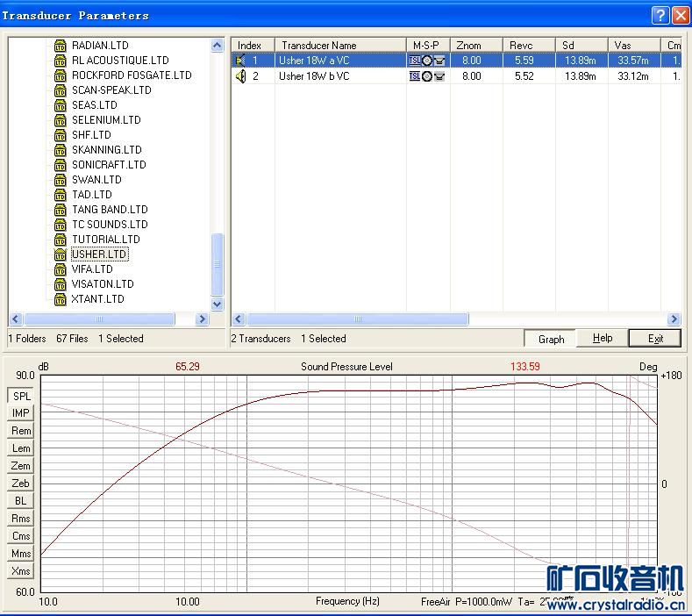Click the SONICRAFT.LTD file icon

pyautogui.click(x=60, y=165)
